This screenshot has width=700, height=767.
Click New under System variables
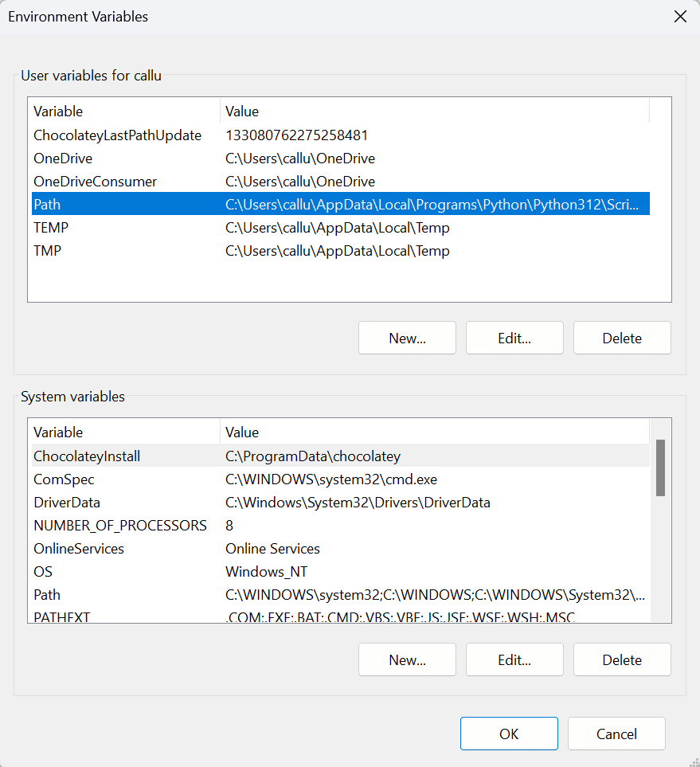pyautogui.click(x=407, y=659)
